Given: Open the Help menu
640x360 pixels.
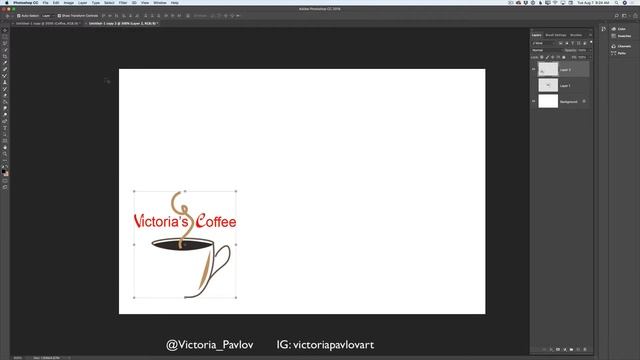Looking at the screenshot, I should (175, 3).
